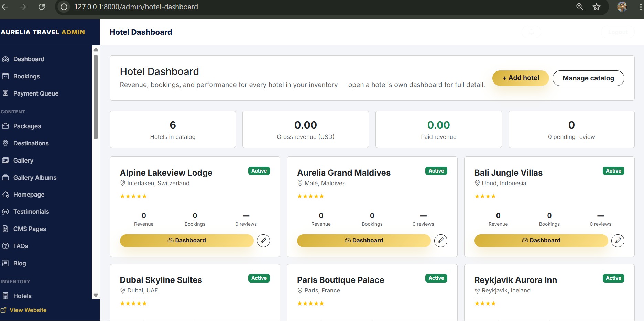The image size is (644, 321).
Task: Click the sidebar scrollbar thumb
Action: [x=96, y=97]
